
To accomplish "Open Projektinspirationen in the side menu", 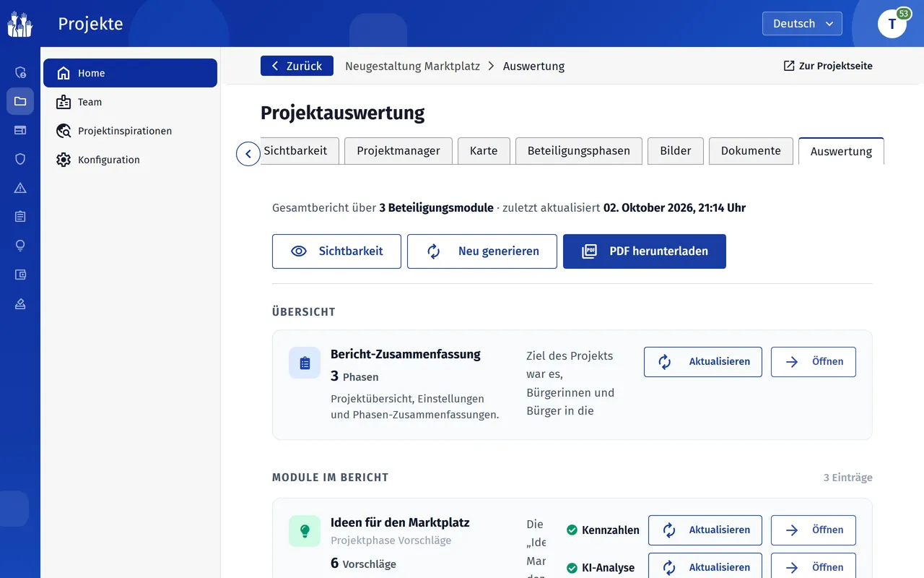I will (130, 131).
